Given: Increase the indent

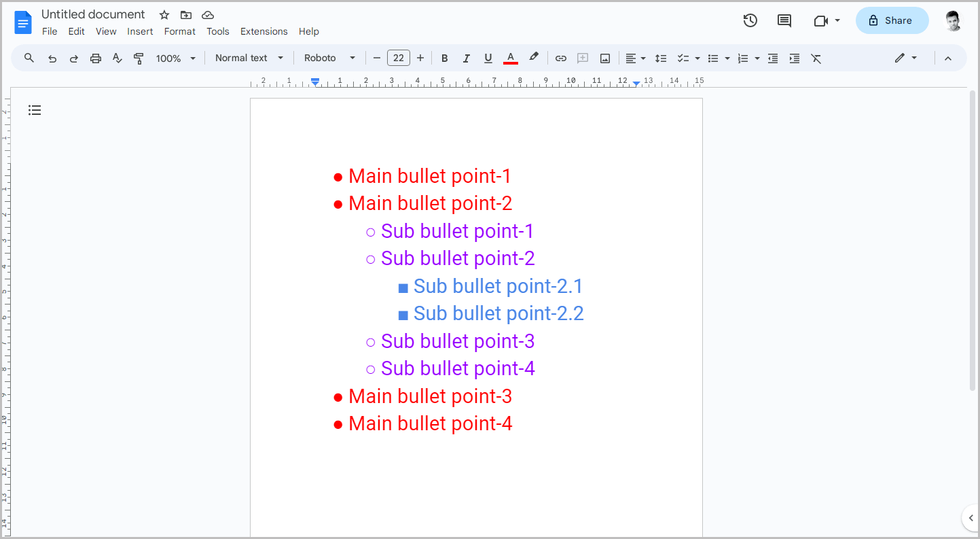Looking at the screenshot, I should pyautogui.click(x=795, y=58).
